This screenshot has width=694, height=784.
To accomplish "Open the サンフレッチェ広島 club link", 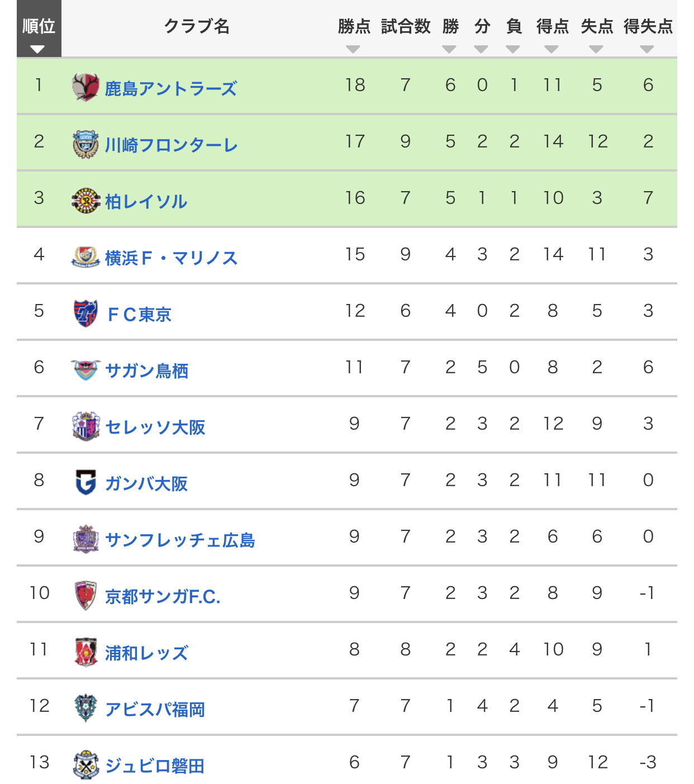I will coord(180,540).
